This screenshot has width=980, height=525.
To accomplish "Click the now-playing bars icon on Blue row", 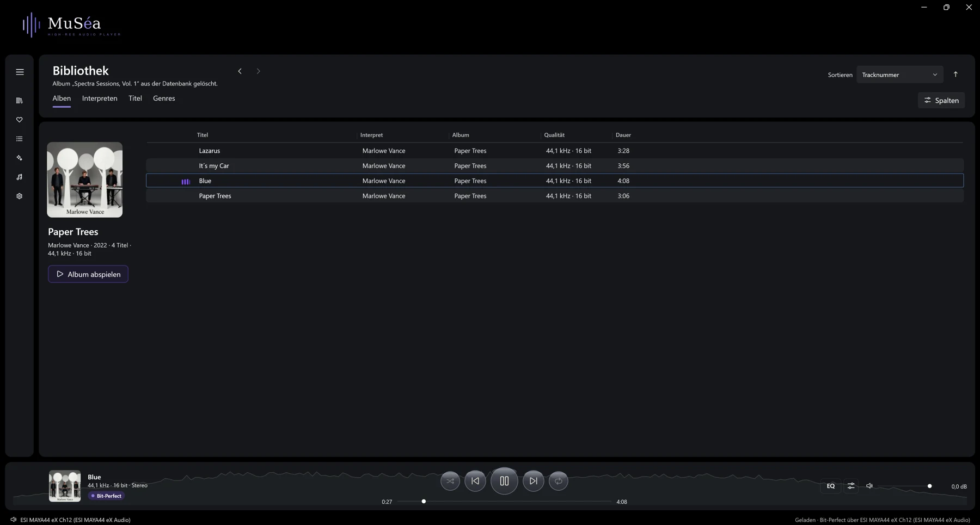I will (186, 181).
